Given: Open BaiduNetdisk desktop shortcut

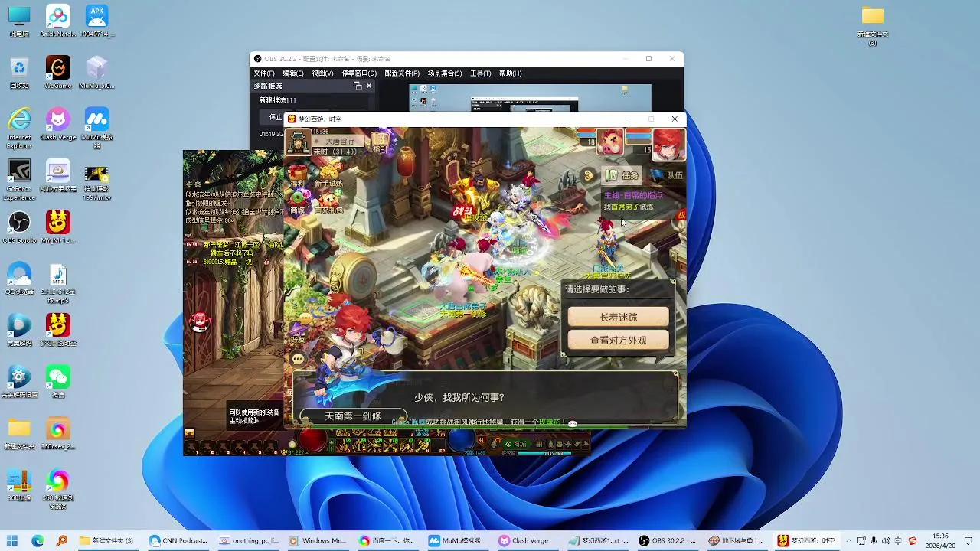Looking at the screenshot, I should pos(58,21).
